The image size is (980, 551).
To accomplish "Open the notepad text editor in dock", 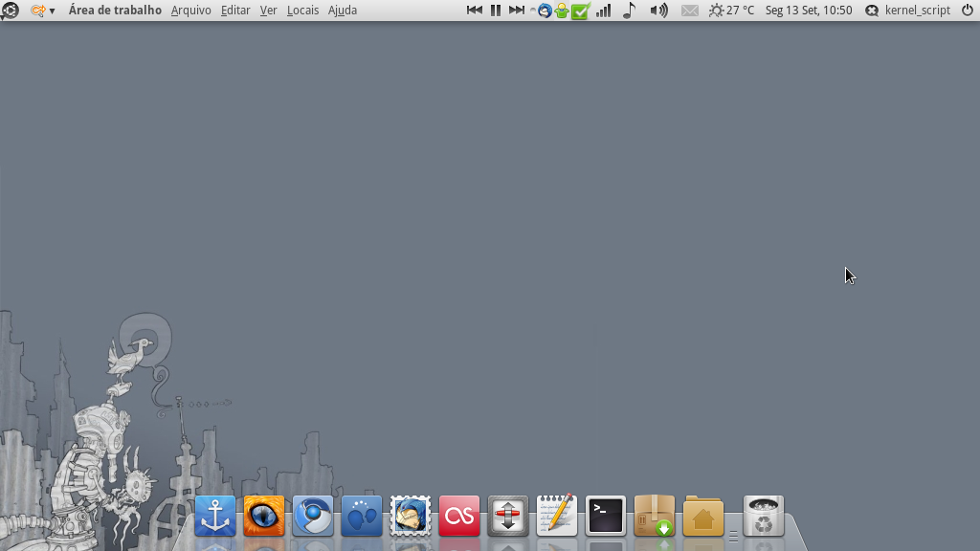I will coord(557,516).
